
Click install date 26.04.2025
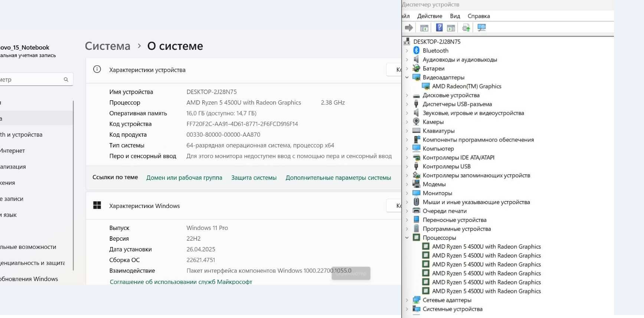(x=201, y=249)
